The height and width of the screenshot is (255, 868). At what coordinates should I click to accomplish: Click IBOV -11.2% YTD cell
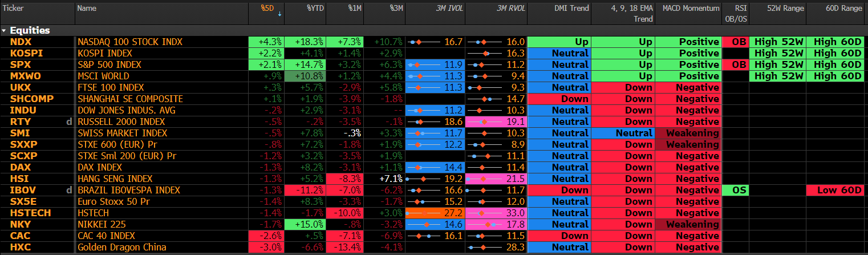305,190
